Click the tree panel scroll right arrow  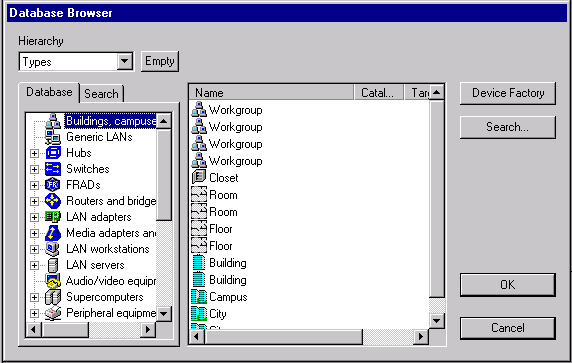pos(148,330)
